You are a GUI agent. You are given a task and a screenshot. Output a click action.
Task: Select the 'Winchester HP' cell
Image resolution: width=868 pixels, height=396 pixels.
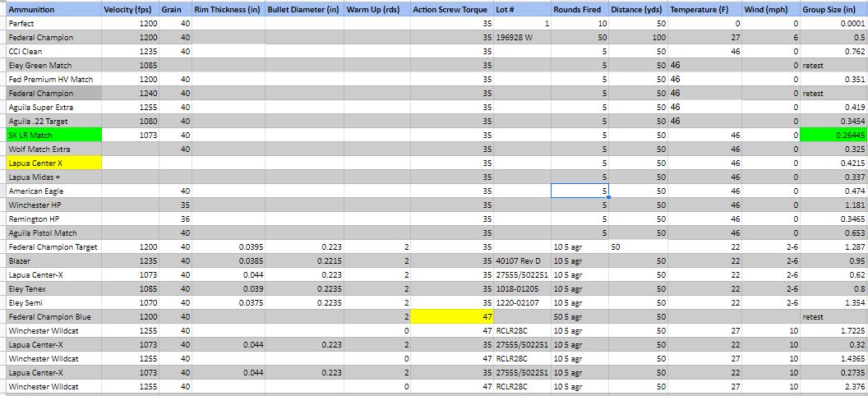coord(55,205)
